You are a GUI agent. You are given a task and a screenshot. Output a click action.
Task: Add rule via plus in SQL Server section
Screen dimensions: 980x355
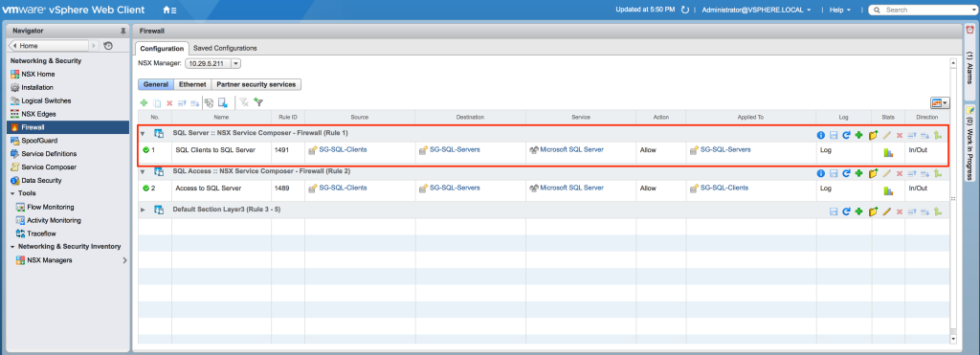[858, 135]
